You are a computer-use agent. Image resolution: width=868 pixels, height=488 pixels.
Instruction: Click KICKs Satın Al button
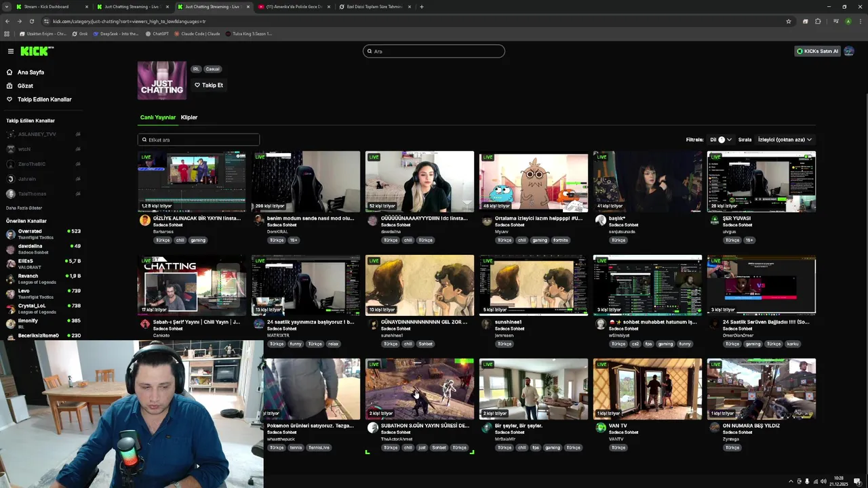(817, 51)
